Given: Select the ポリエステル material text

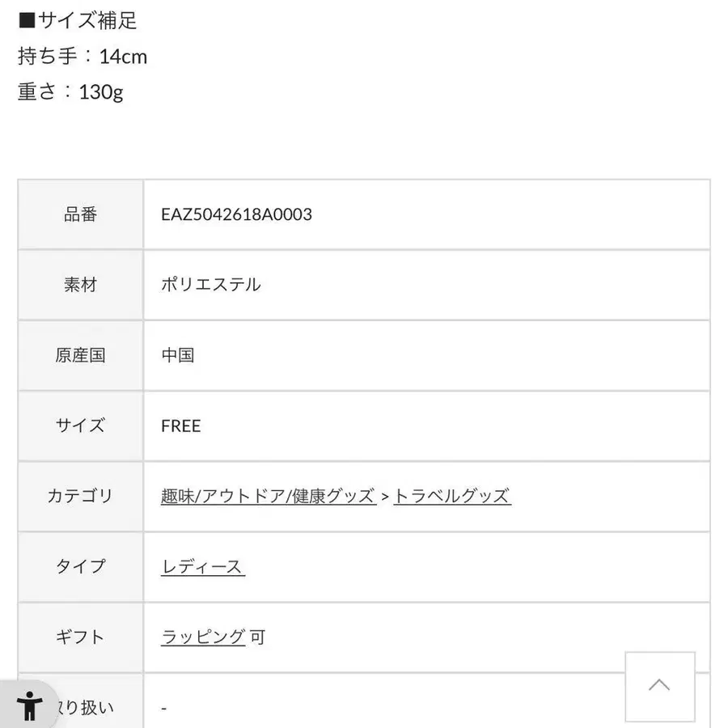Looking at the screenshot, I should pos(211,285).
